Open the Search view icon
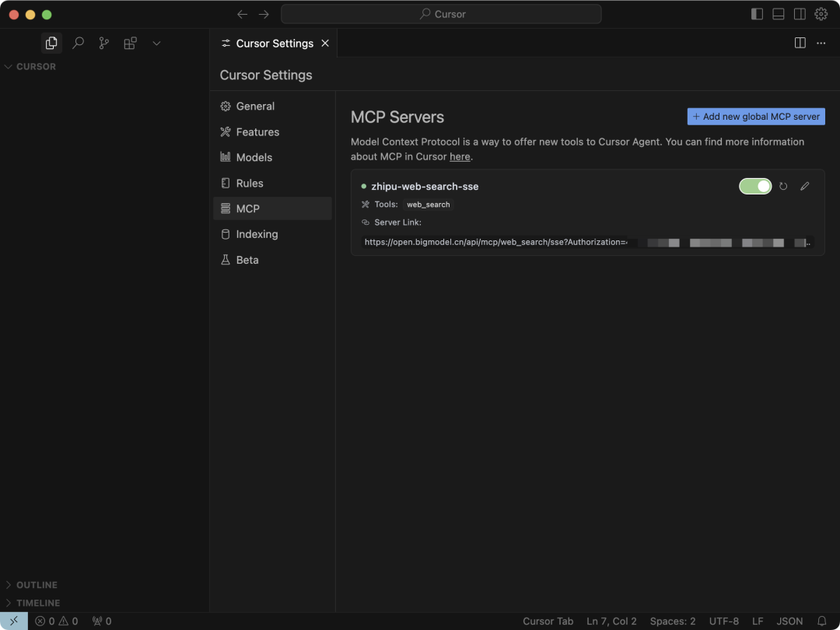 [x=78, y=44]
